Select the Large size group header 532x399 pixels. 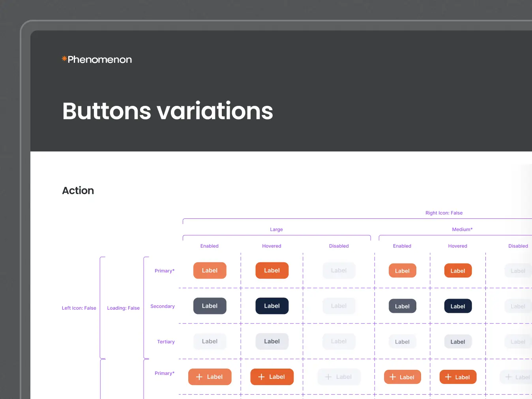coord(276,229)
